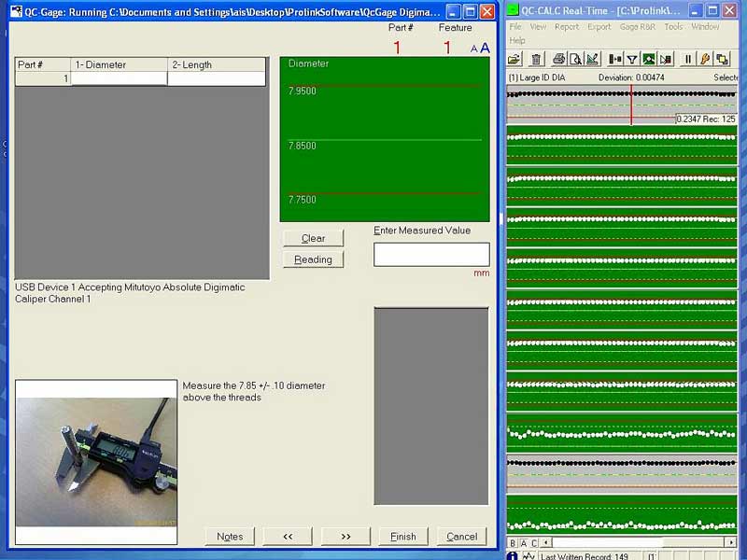
Task: Click the funnel filter icon
Action: 632,59
